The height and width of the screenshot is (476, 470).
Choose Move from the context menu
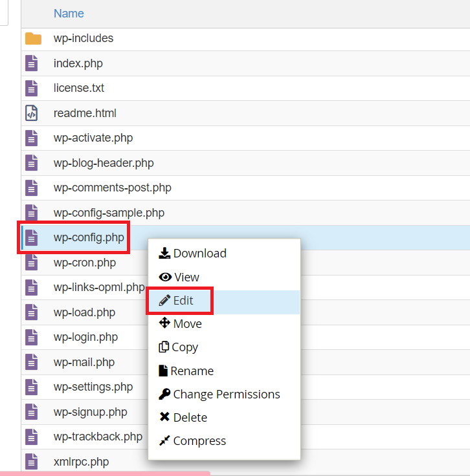point(187,324)
